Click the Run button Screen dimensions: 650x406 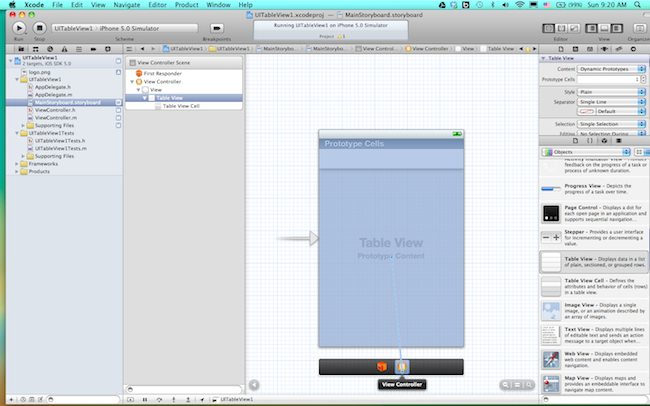[18, 28]
